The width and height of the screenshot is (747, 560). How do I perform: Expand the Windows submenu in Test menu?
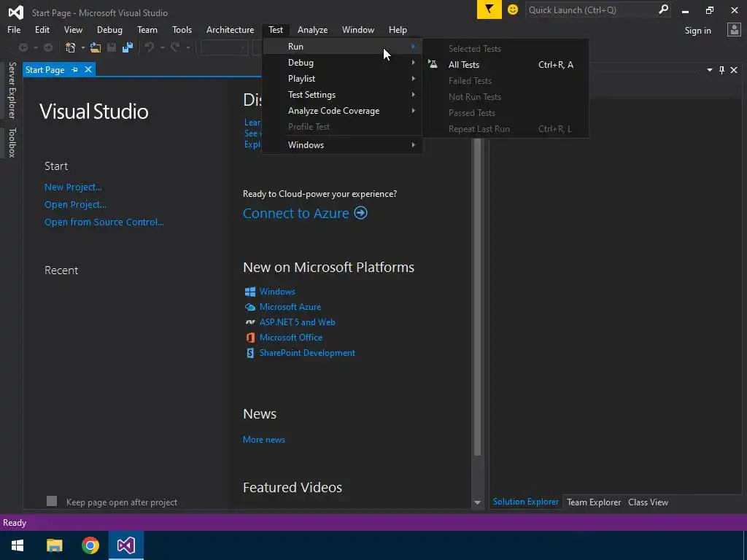click(x=342, y=145)
